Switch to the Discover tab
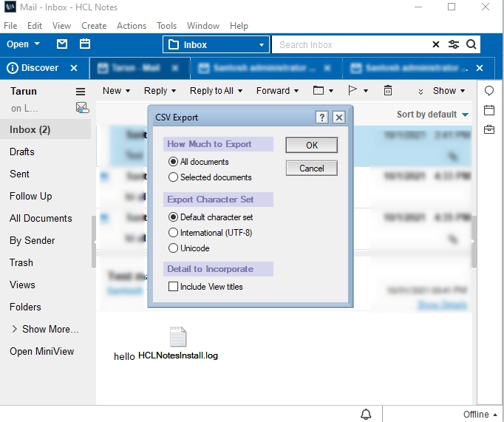Image resolution: width=504 pixels, height=422 pixels. (x=38, y=68)
